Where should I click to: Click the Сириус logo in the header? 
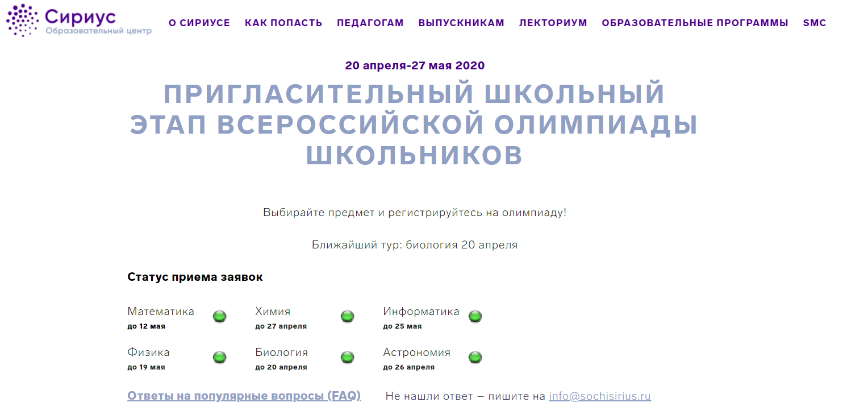78,21
